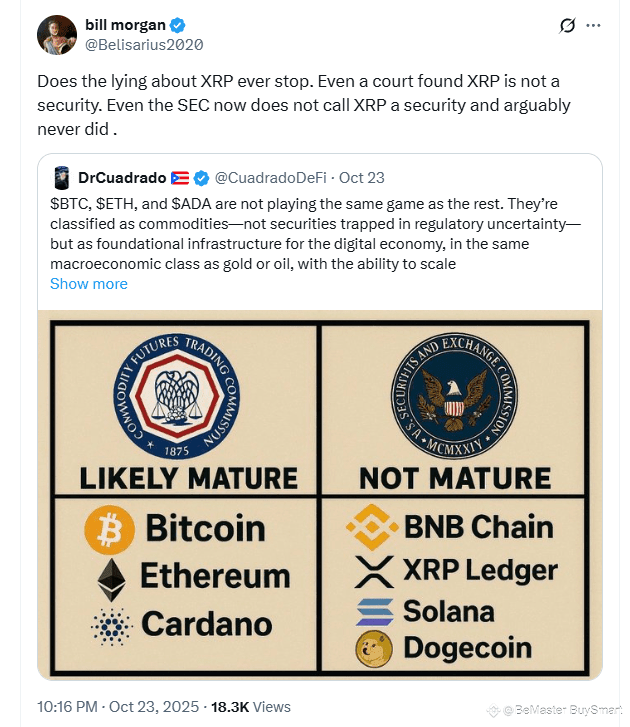Viewport: 630px width, 727px height.
Task: Click the SEC seal in the image
Action: [454, 396]
